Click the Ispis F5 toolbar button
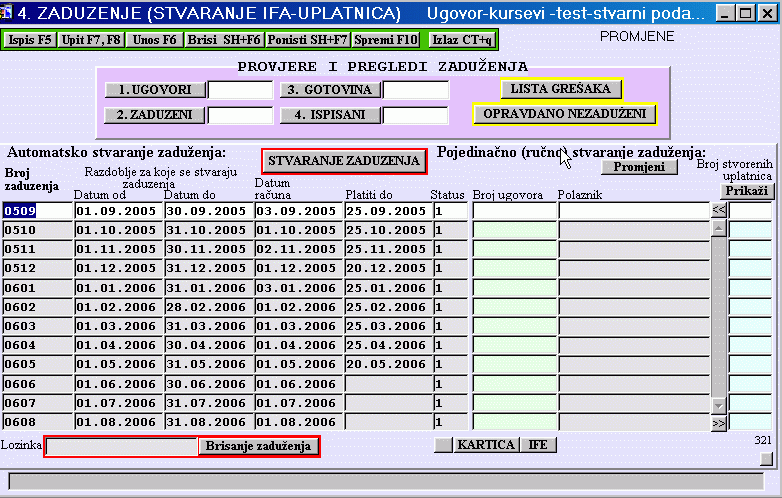Image resolution: width=782 pixels, height=498 pixels. click(30, 39)
